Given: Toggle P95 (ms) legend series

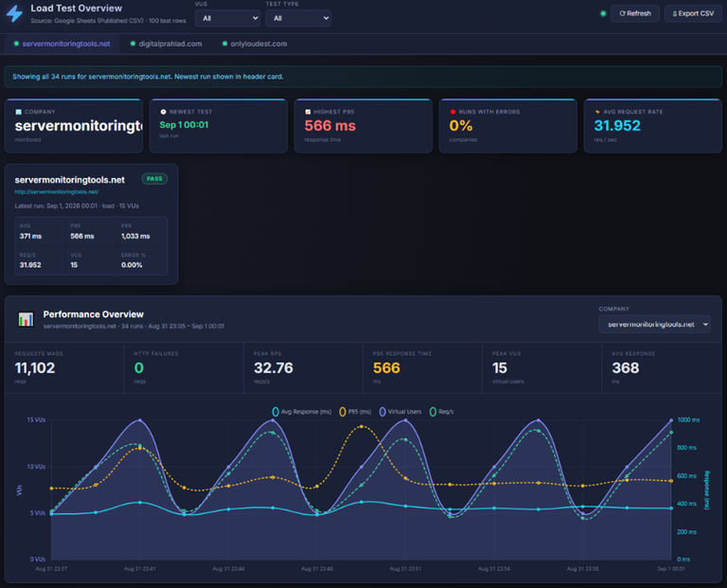Looking at the screenshot, I should (x=355, y=412).
